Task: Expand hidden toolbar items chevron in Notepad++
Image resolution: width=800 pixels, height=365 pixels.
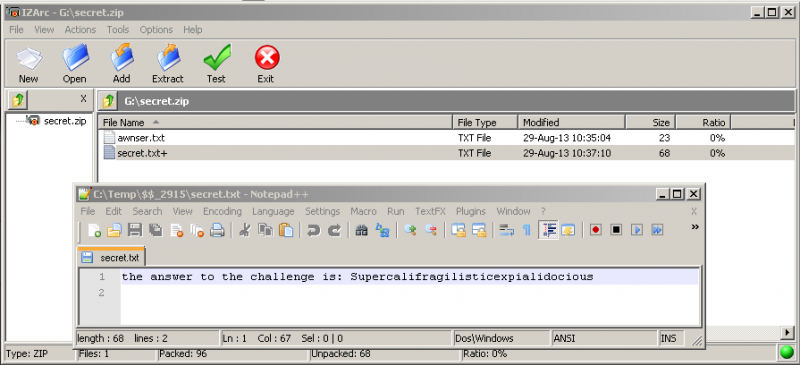Action: pyautogui.click(x=694, y=227)
